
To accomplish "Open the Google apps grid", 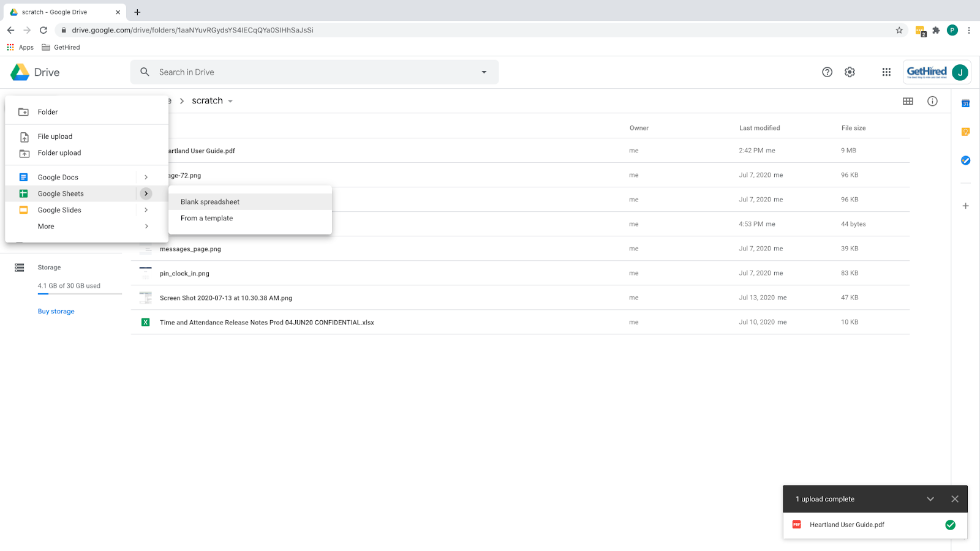I will [886, 72].
